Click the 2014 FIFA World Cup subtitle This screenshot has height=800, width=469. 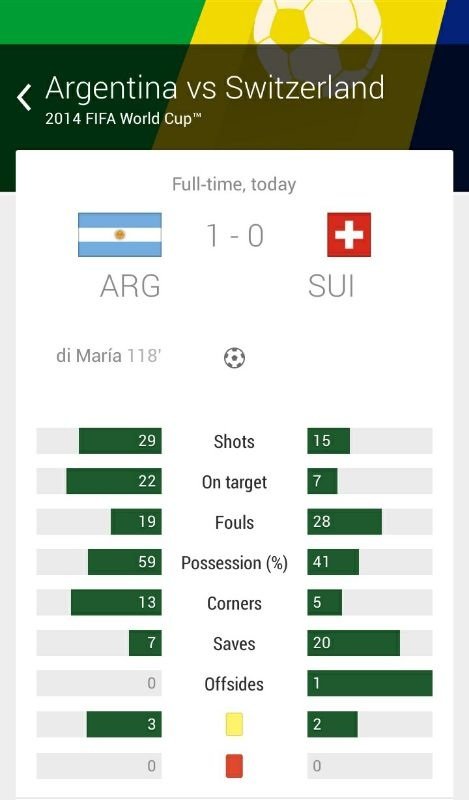click(x=123, y=119)
